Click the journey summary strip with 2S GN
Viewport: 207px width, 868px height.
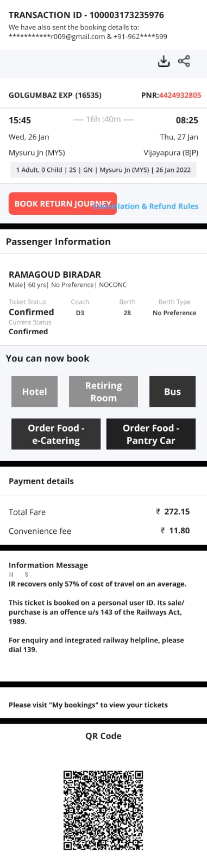tap(103, 170)
